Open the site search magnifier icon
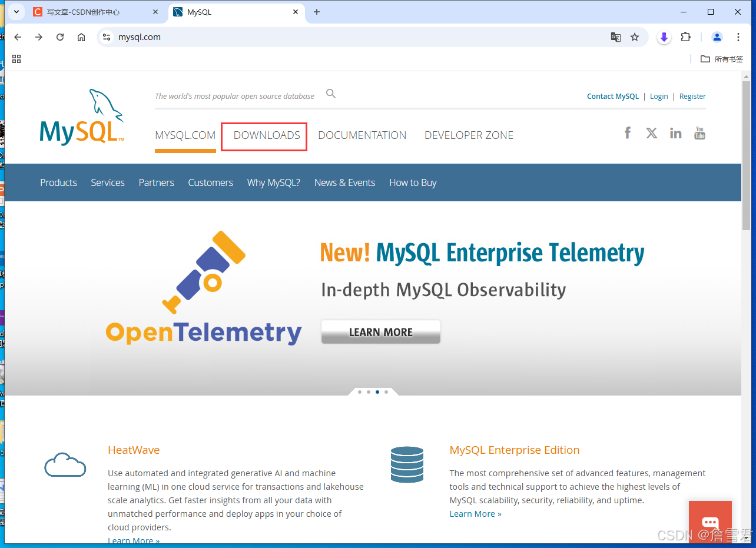This screenshot has height=548, width=756. pyautogui.click(x=331, y=94)
